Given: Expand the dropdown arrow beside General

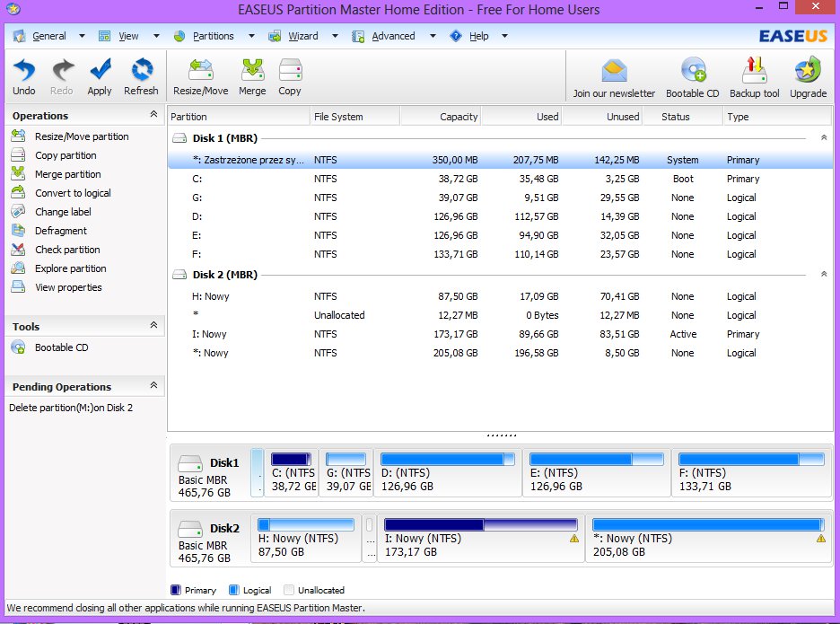Looking at the screenshot, I should tap(82, 36).
